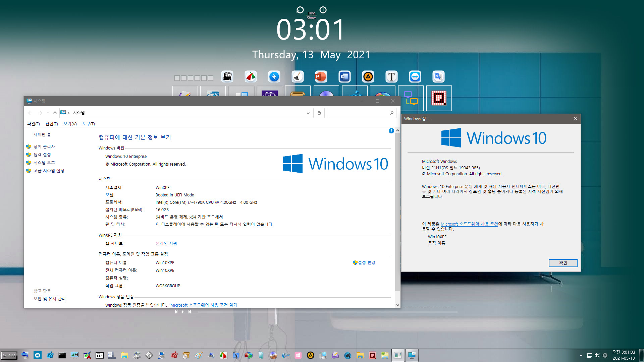Viewport: 644px width, 362px height.
Task: Open the pink Windows logo taskbar icon
Action: pyautogui.click(x=298, y=355)
